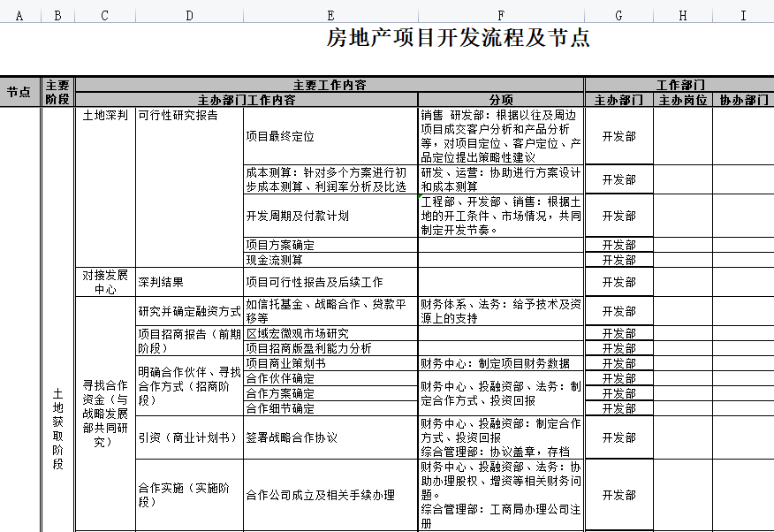Image resolution: width=774 pixels, height=532 pixels.
Task: Click the 合作伙伴确定 cell
Action: point(330,378)
